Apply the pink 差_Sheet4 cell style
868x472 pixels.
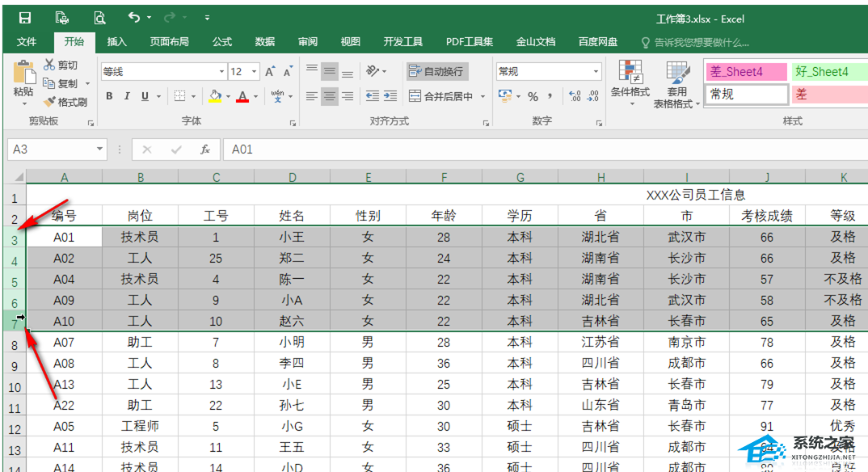[746, 71]
